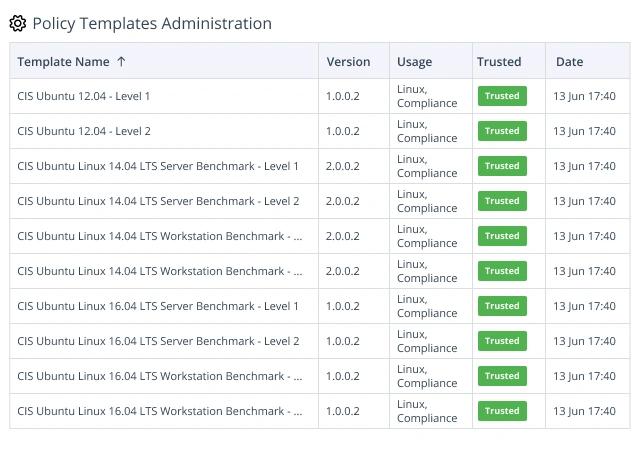Click Linux, Compliance usage for 16.04 Server Level 1
This screenshot has width=640, height=450.
click(x=427, y=306)
